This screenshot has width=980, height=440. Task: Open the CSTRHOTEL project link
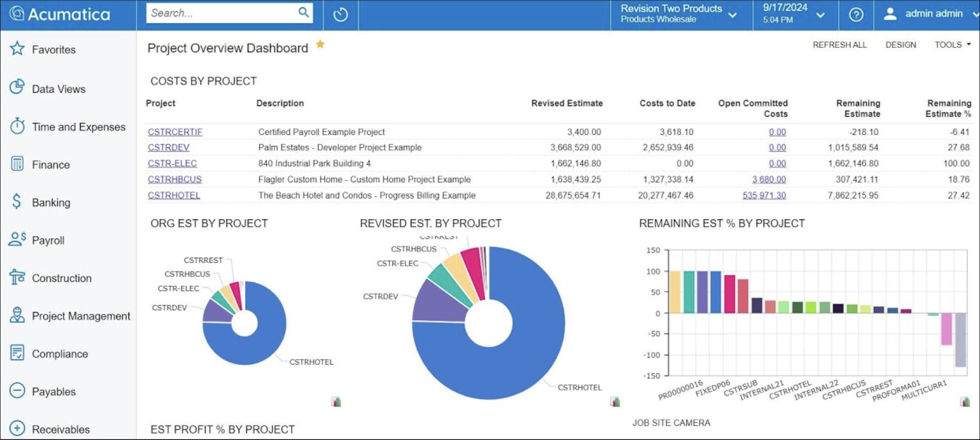174,195
